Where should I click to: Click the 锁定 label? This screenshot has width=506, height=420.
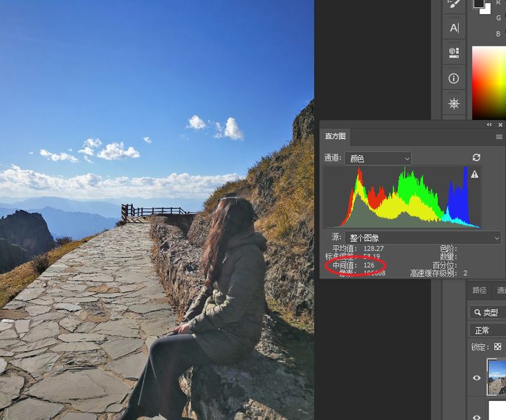point(479,347)
